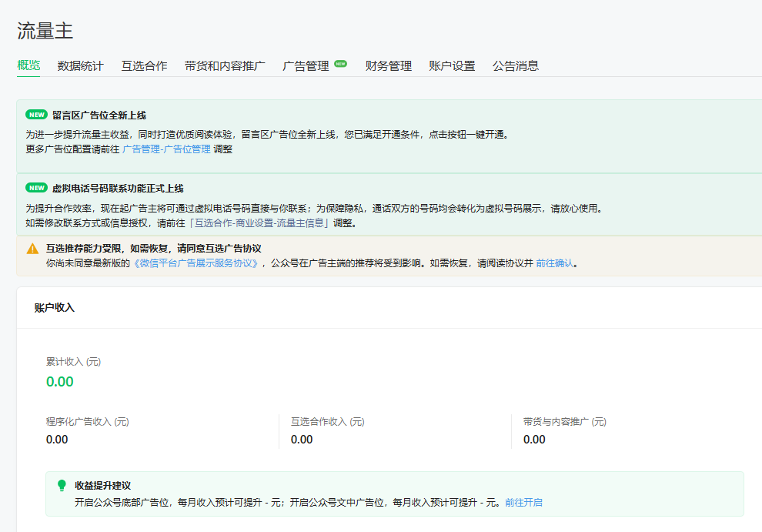The width and height of the screenshot is (762, 532).
Task: Switch to the 财务管理 tab
Action: tap(389, 66)
